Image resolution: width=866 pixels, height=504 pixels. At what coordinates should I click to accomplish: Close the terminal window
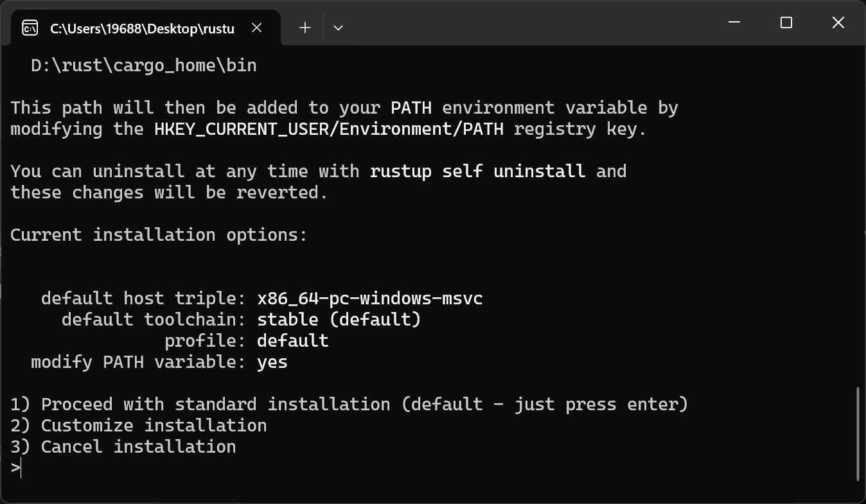tap(838, 22)
